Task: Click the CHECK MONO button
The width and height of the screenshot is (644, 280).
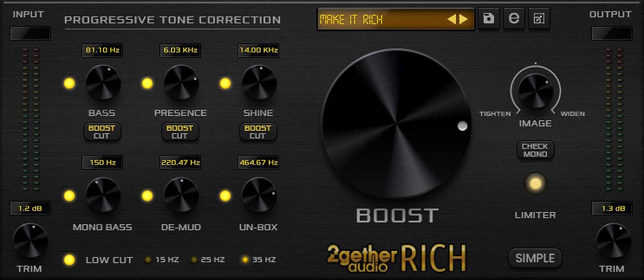Action: [535, 150]
